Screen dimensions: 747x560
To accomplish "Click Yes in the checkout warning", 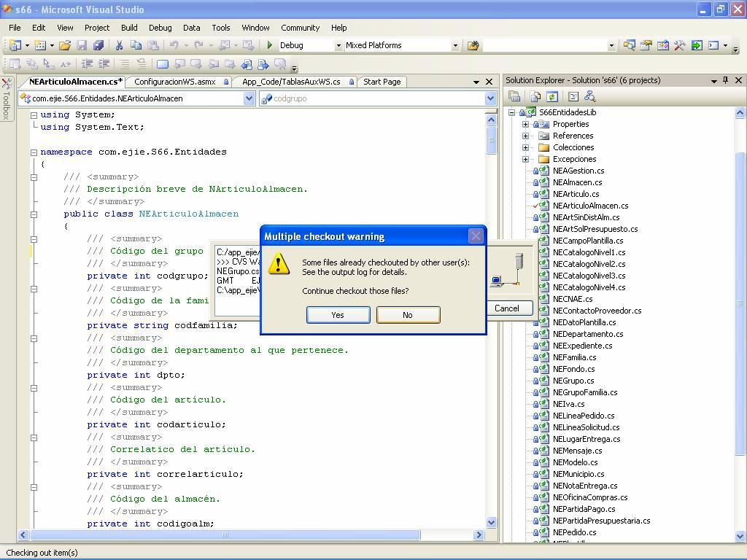I will [x=338, y=315].
